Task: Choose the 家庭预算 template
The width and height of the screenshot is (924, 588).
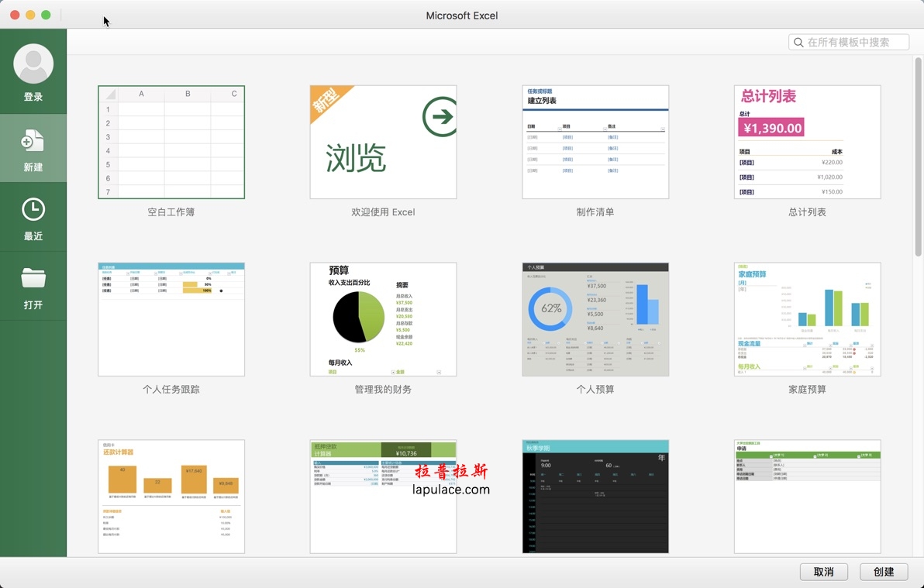Action: pos(807,318)
